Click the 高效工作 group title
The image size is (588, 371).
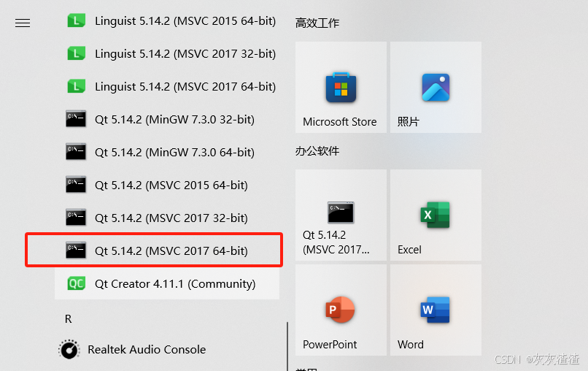(317, 23)
